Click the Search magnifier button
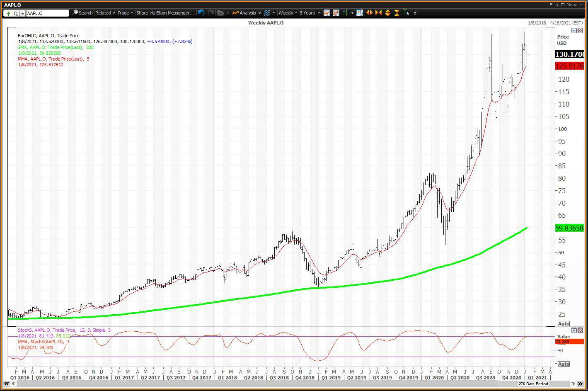Screen dimensions: 588x391 point(82,13)
